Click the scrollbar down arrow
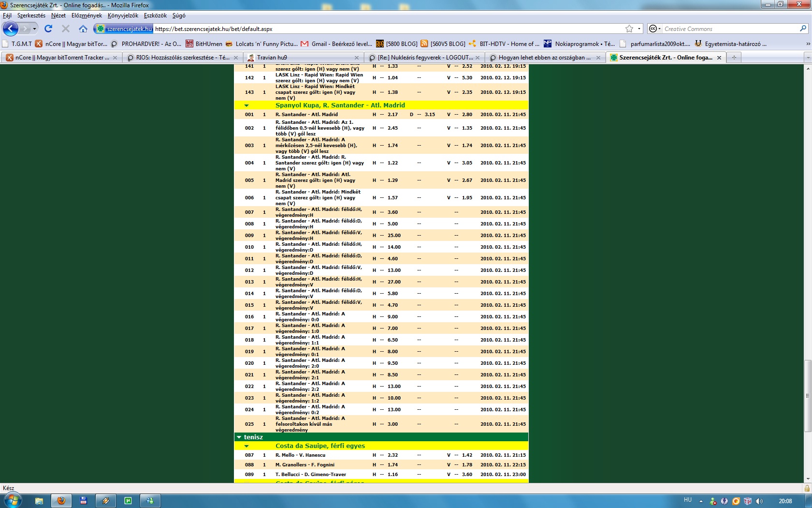Image resolution: width=812 pixels, height=508 pixels. coord(808,479)
